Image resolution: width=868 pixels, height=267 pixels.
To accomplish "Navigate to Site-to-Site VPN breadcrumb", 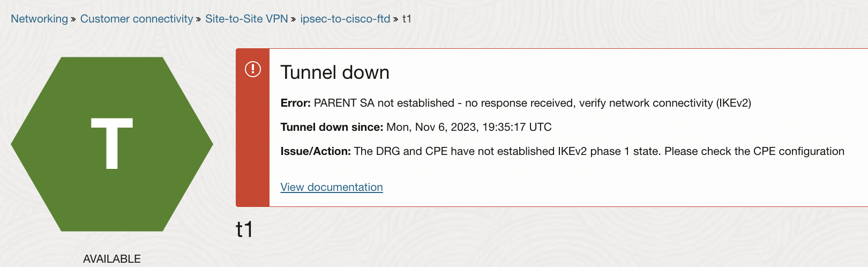I will 246,19.
